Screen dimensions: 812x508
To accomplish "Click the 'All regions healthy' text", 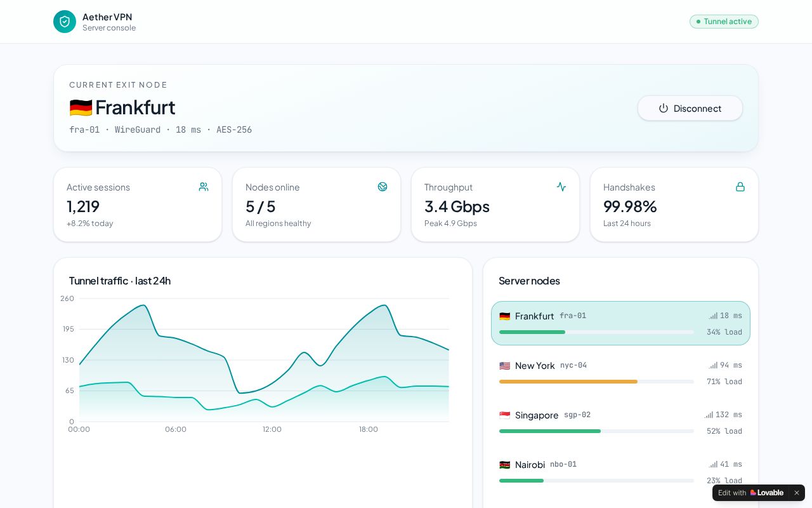I will pyautogui.click(x=278, y=224).
